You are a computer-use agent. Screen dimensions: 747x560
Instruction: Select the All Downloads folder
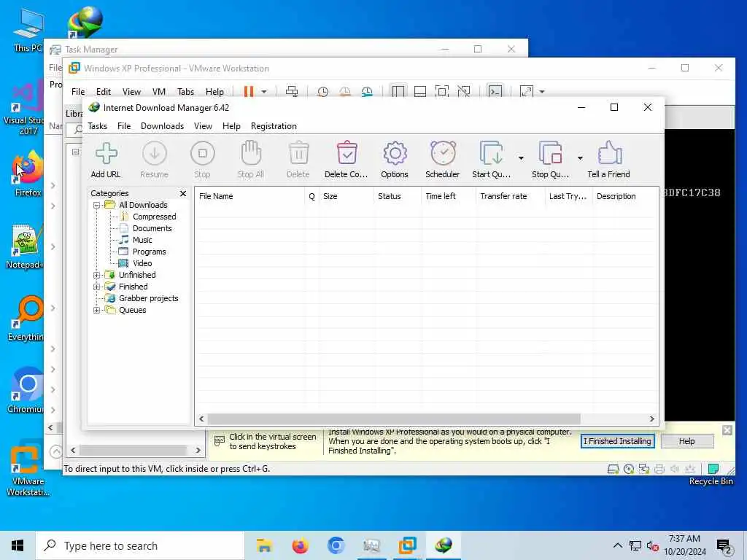click(143, 205)
